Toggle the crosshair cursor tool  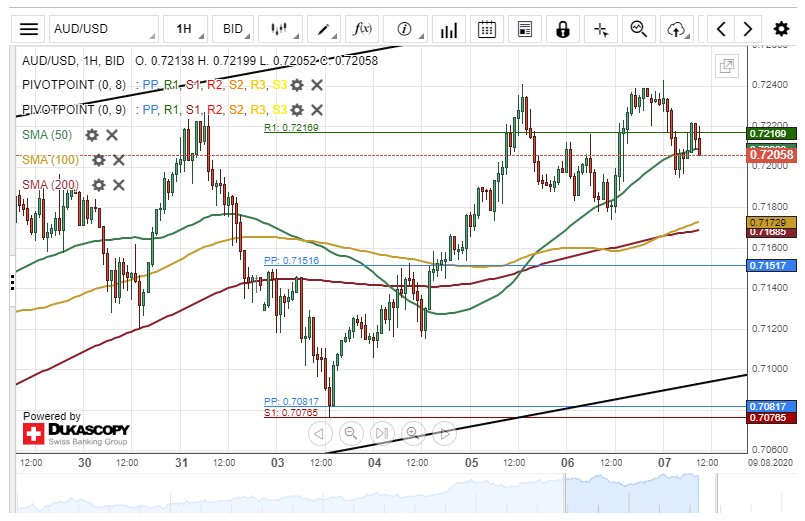pyautogui.click(x=601, y=29)
